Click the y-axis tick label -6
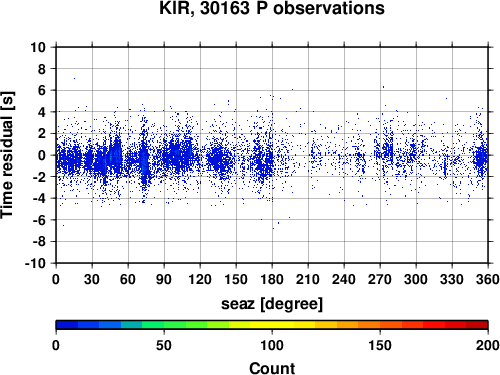The image size is (500, 375). 39,220
